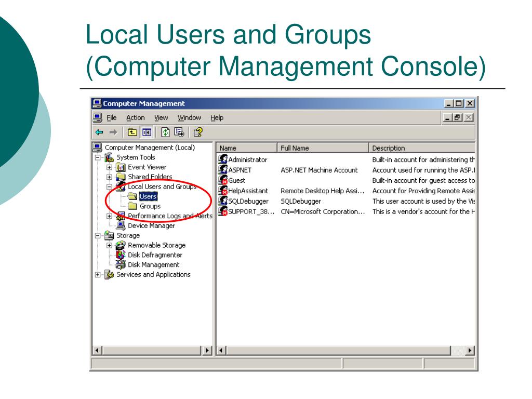Click the Help toolbar icon

click(x=198, y=132)
